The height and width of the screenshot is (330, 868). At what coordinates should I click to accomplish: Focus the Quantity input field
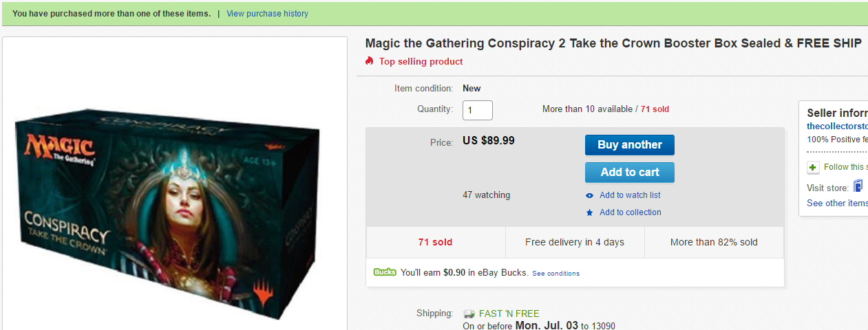point(478,110)
